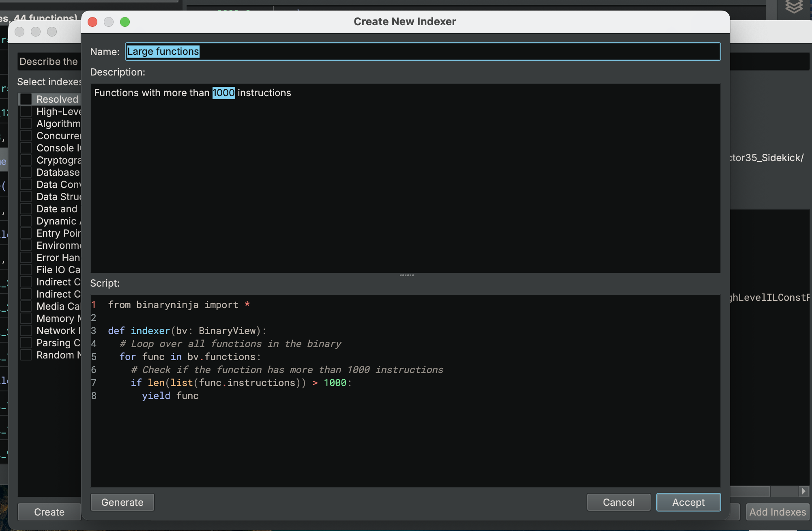Click inside the Description text area
Viewport: 812px width, 531px height.
point(406,179)
